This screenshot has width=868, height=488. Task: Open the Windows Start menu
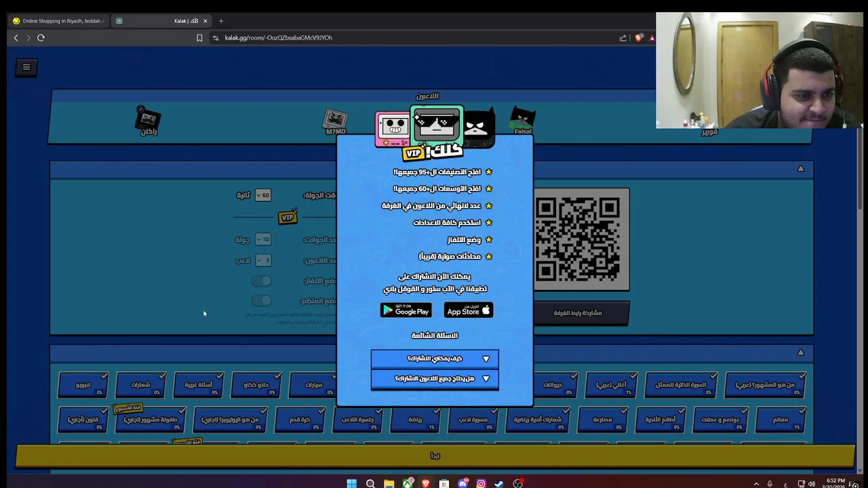(351, 483)
